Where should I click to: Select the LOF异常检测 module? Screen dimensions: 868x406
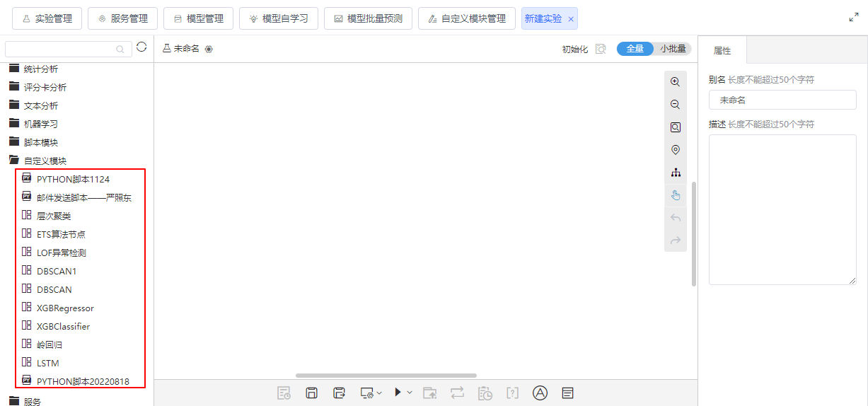(62, 253)
